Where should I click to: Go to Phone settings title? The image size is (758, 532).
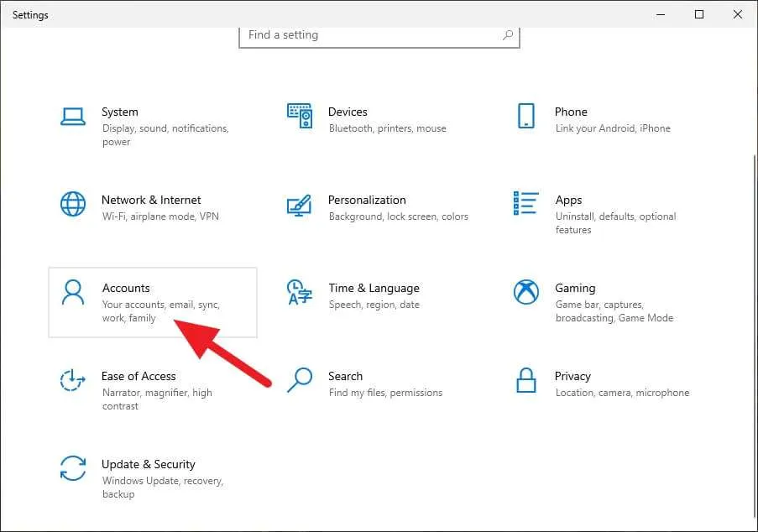click(571, 112)
